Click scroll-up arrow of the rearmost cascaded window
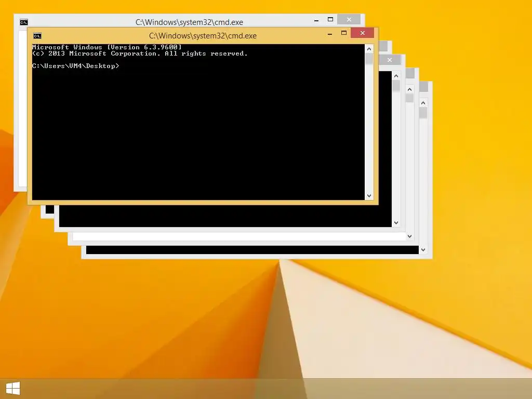 (x=423, y=103)
